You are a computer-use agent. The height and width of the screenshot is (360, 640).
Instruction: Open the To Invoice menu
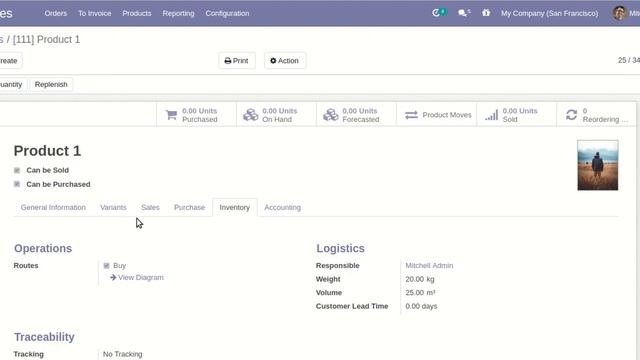(x=95, y=13)
